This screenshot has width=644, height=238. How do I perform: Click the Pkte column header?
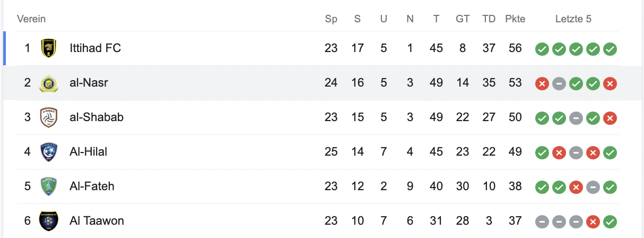click(x=515, y=19)
